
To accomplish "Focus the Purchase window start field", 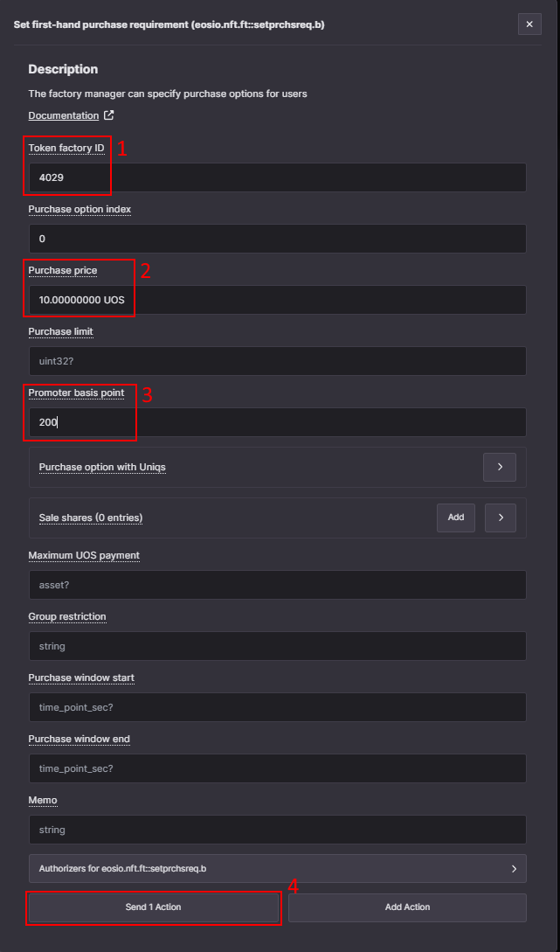I will pyautogui.click(x=277, y=707).
